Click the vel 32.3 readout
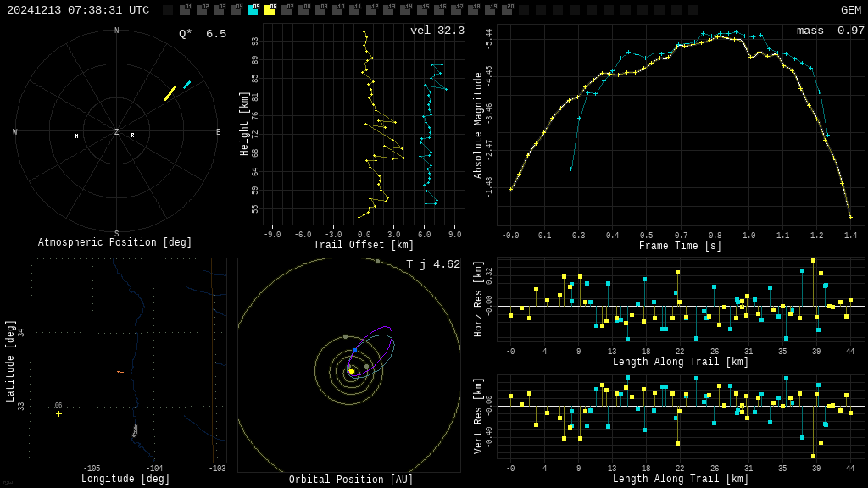 tap(437, 31)
